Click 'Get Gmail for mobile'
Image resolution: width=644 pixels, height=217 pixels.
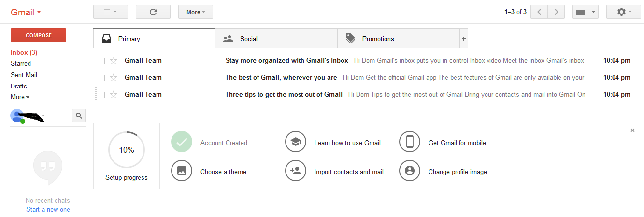coord(457,143)
